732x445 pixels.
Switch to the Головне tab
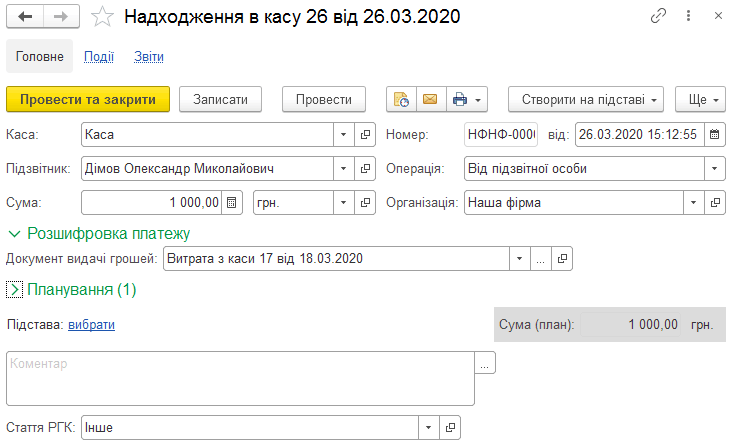[40, 57]
